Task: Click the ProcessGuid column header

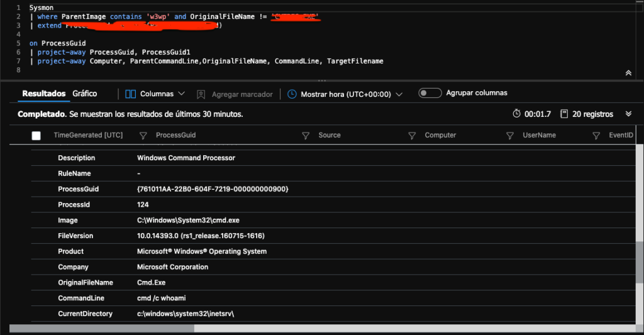Action: coord(175,135)
